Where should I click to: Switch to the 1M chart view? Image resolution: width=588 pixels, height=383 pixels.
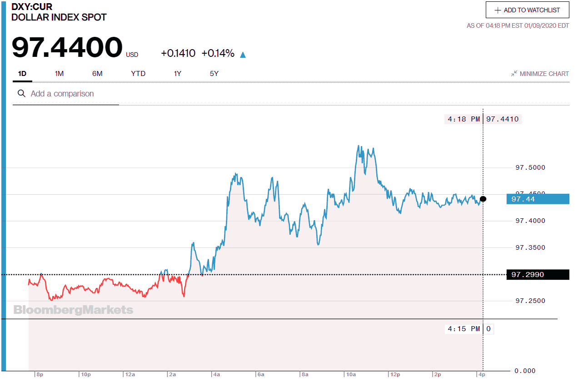[x=59, y=73]
